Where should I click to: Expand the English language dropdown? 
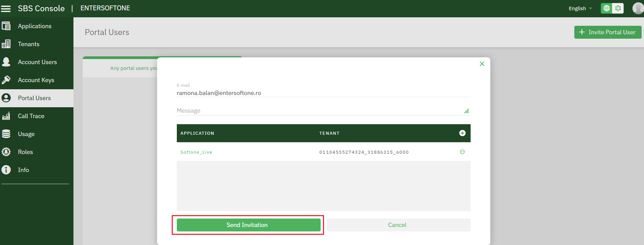pos(580,8)
